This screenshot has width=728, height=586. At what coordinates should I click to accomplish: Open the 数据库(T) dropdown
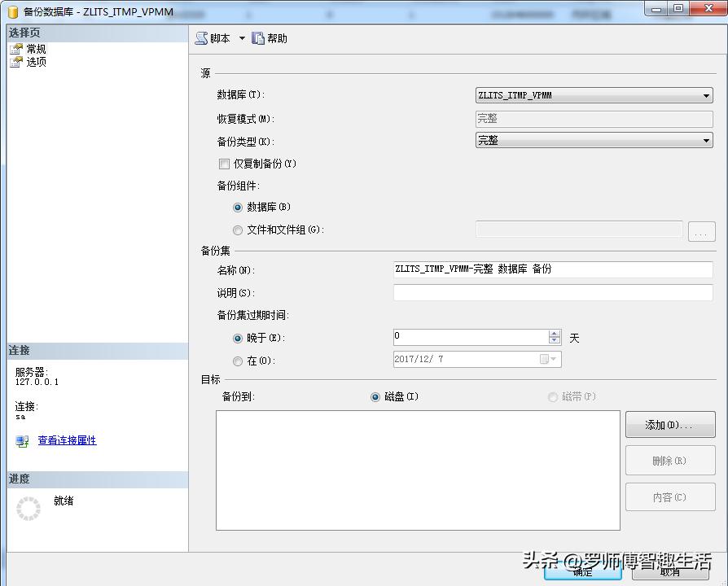pyautogui.click(x=706, y=94)
